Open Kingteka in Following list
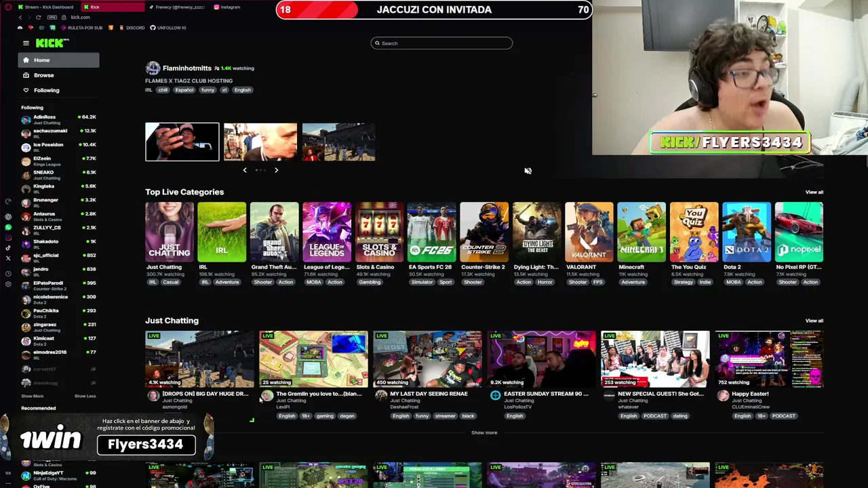 coord(58,188)
